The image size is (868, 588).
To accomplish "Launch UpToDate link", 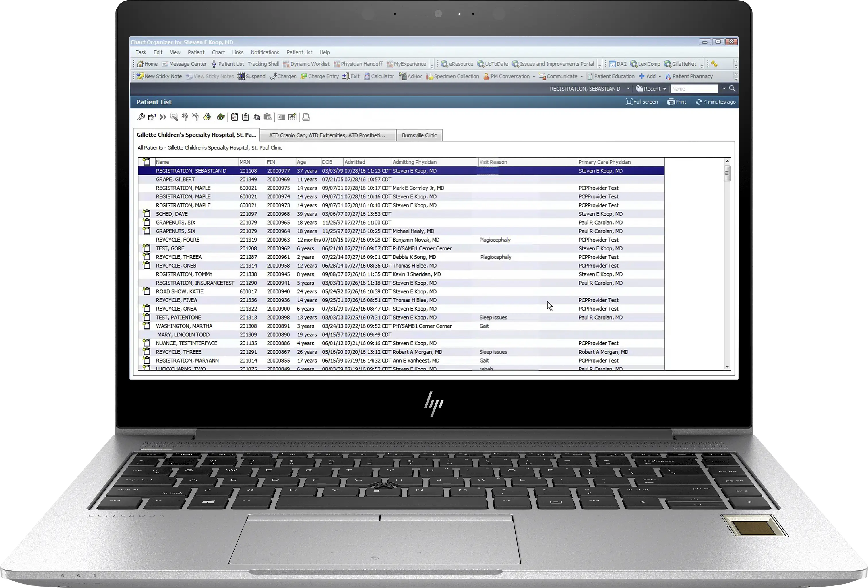I will pyautogui.click(x=493, y=64).
